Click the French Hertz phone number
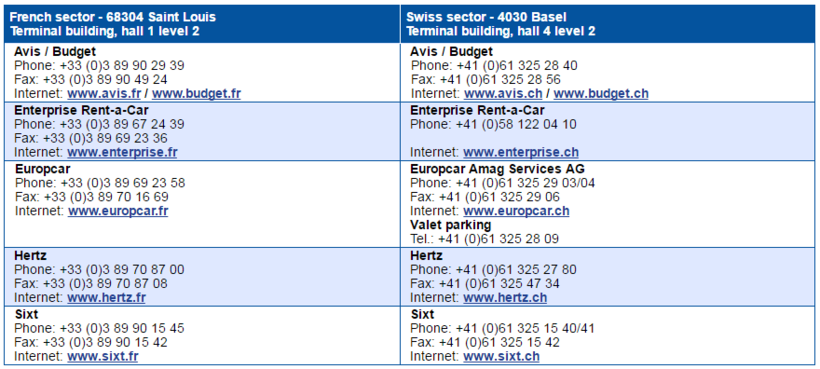This screenshot has width=820, height=369. point(122,270)
